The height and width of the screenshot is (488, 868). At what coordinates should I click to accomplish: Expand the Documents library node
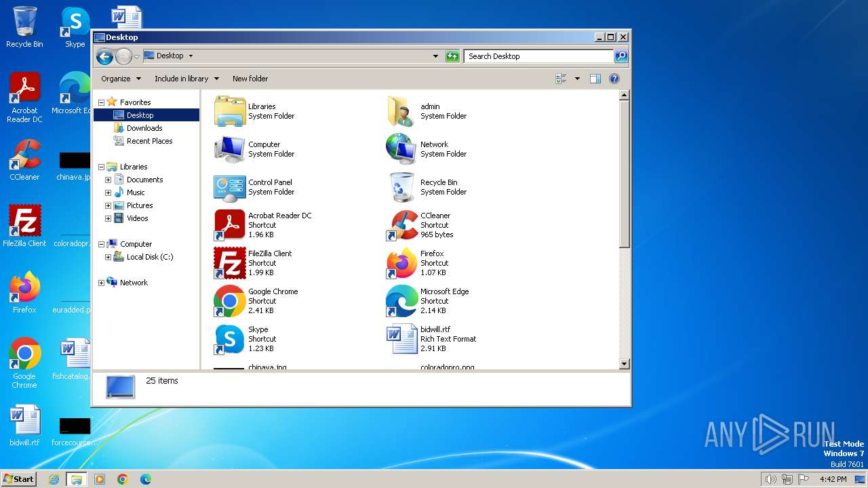[x=108, y=180]
